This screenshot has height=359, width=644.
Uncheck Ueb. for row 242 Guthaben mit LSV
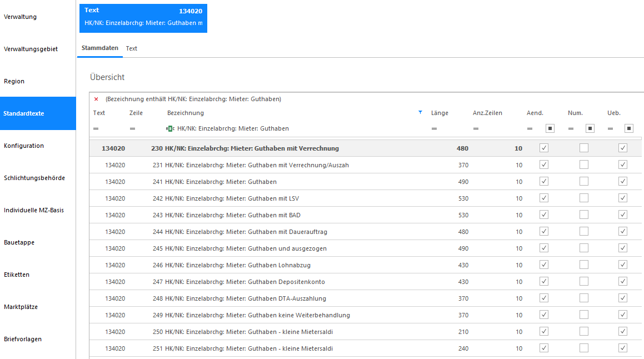point(623,198)
